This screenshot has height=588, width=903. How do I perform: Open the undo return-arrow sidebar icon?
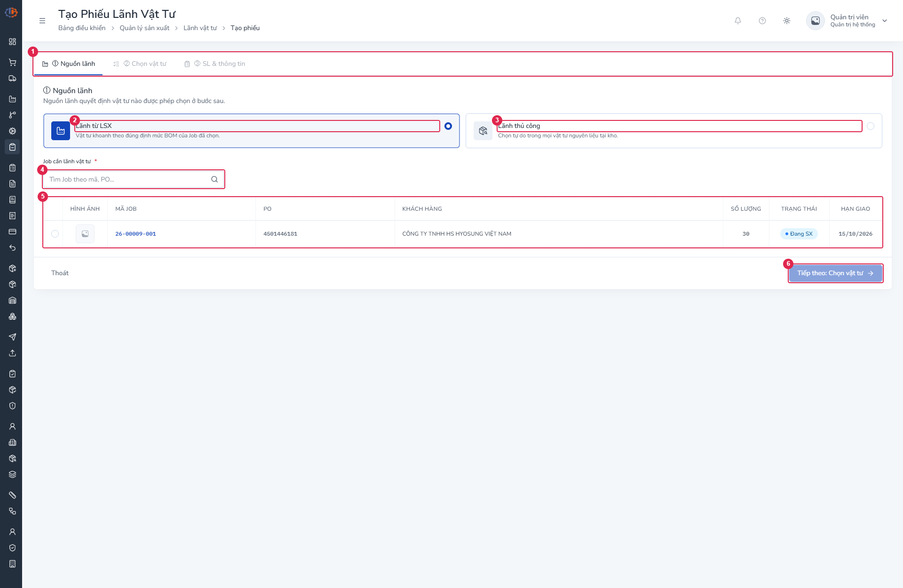tap(12, 248)
